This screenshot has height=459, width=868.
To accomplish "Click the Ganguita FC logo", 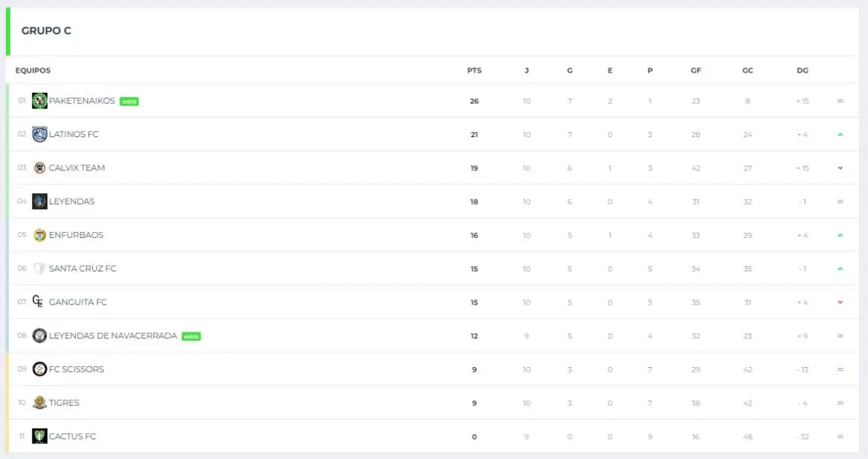I will tap(38, 302).
